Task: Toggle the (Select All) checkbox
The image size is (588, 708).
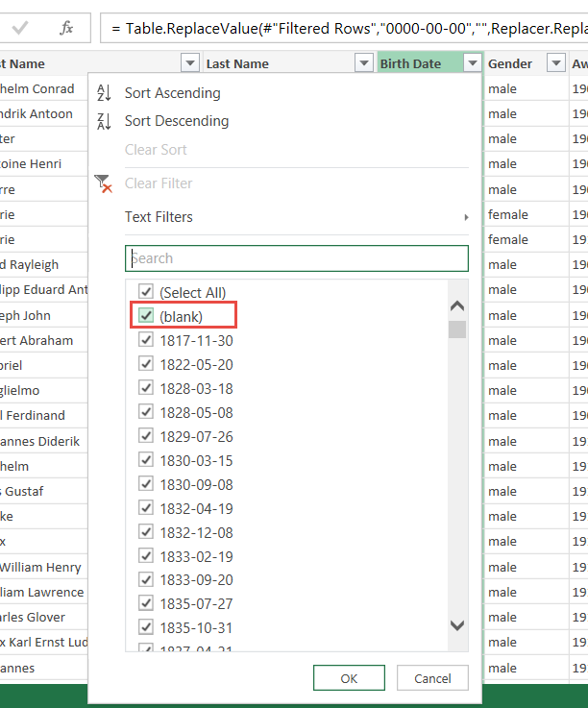Action: [146, 292]
